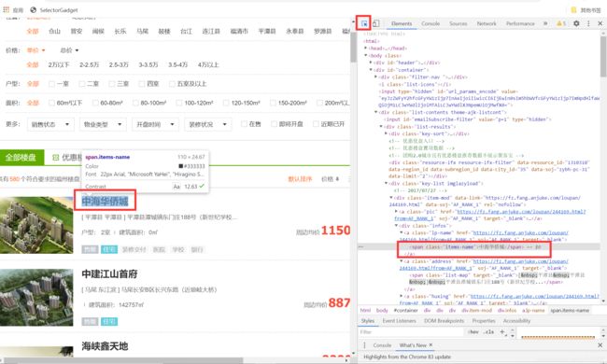This screenshot has width=607, height=364.
Task: Activate the inspect element picker icon
Action: [364, 23]
